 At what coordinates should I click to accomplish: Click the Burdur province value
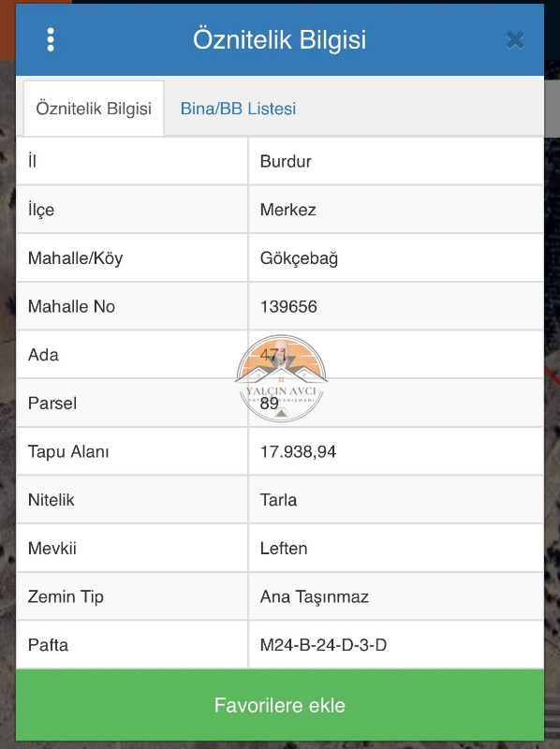click(x=286, y=161)
